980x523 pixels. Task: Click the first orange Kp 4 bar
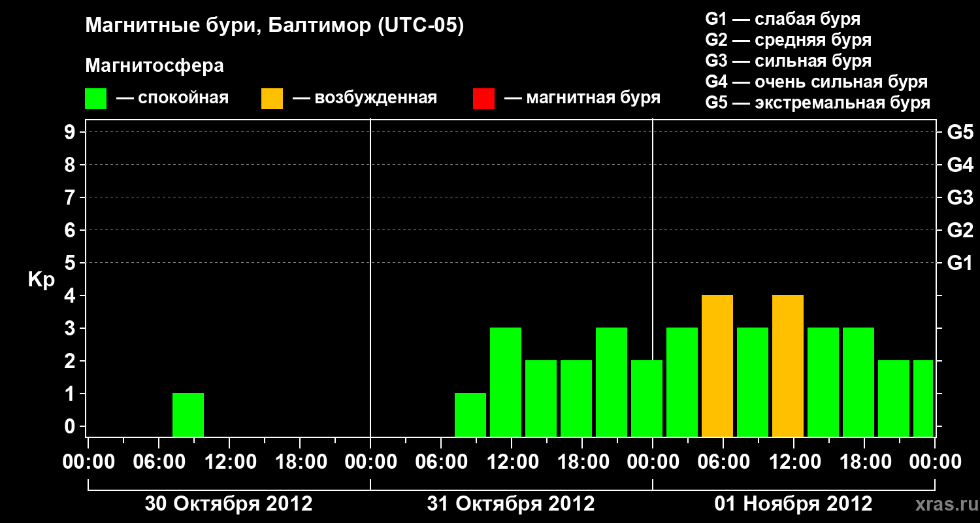pos(717,365)
